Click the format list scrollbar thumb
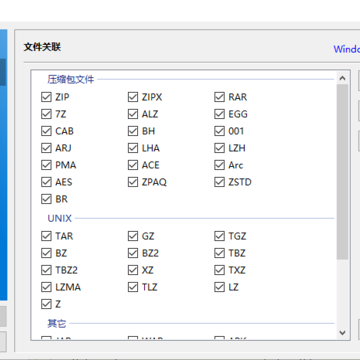360x360 pixels. coord(342,172)
